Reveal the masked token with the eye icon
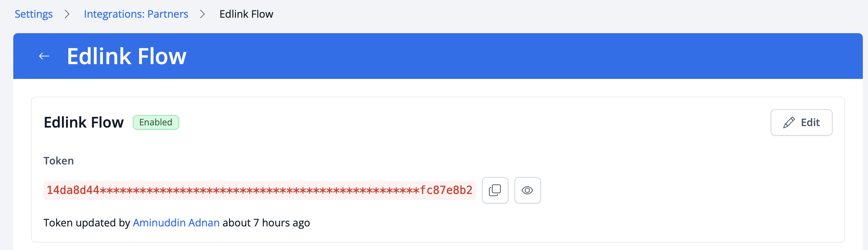 (527, 190)
